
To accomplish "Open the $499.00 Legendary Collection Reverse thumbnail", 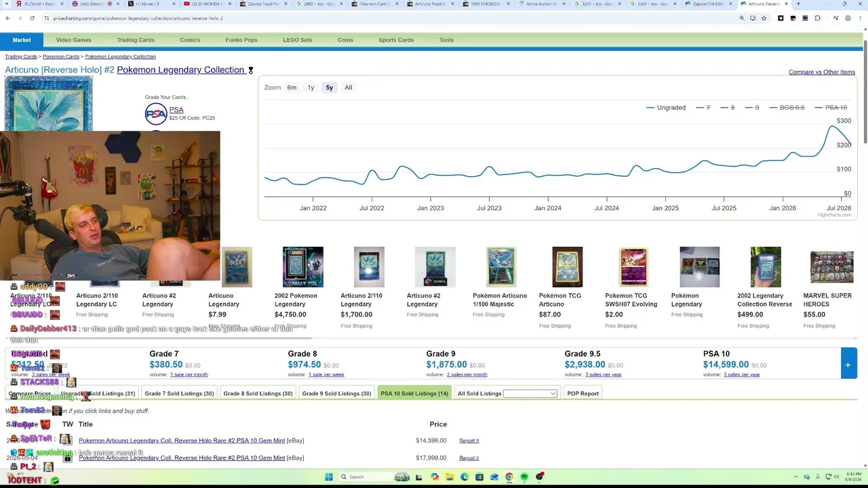I will tap(766, 267).
